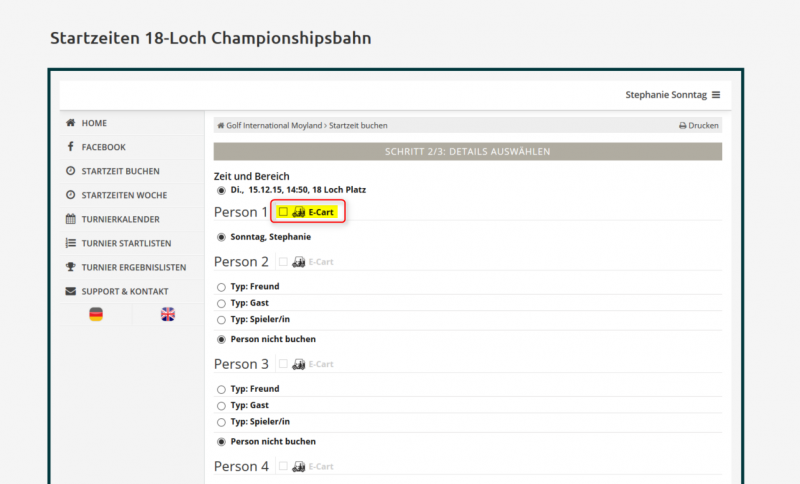Click the Zeit und Bereich heading

tap(252, 176)
